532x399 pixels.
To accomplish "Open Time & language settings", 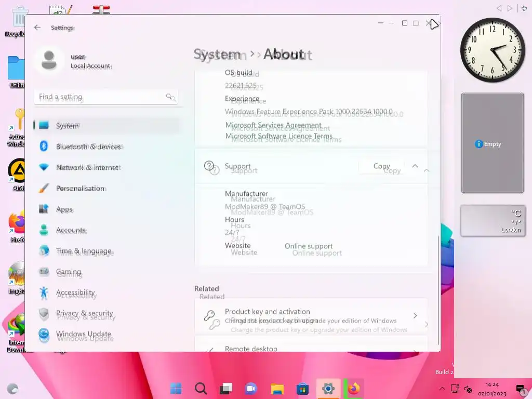I will click(106, 251).
